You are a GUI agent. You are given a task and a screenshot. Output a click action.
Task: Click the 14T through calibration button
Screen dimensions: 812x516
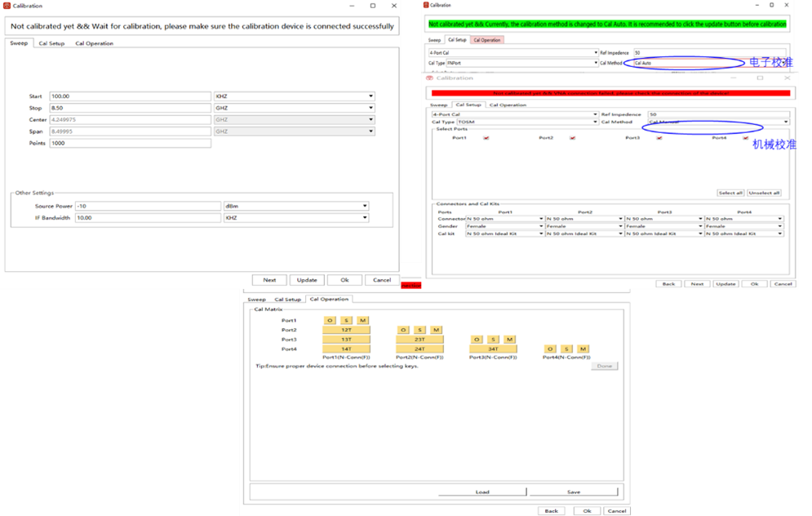coord(347,349)
